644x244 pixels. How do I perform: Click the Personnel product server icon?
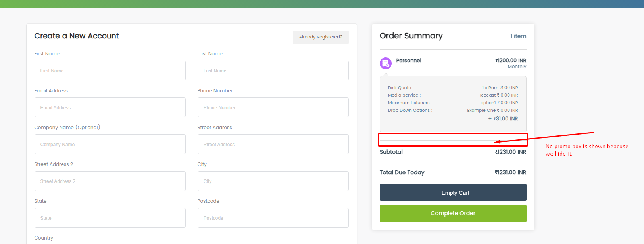tap(385, 63)
